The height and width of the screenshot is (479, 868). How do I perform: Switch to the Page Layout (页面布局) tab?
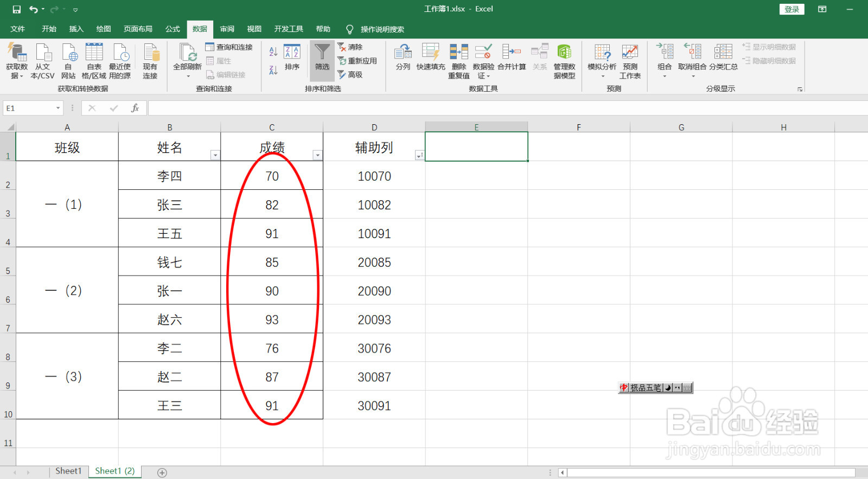pyautogui.click(x=138, y=29)
